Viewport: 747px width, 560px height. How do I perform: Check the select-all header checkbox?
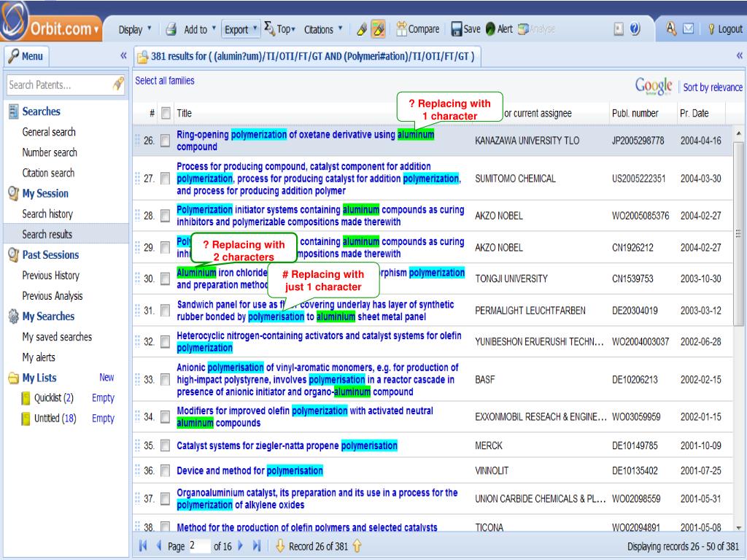click(166, 113)
